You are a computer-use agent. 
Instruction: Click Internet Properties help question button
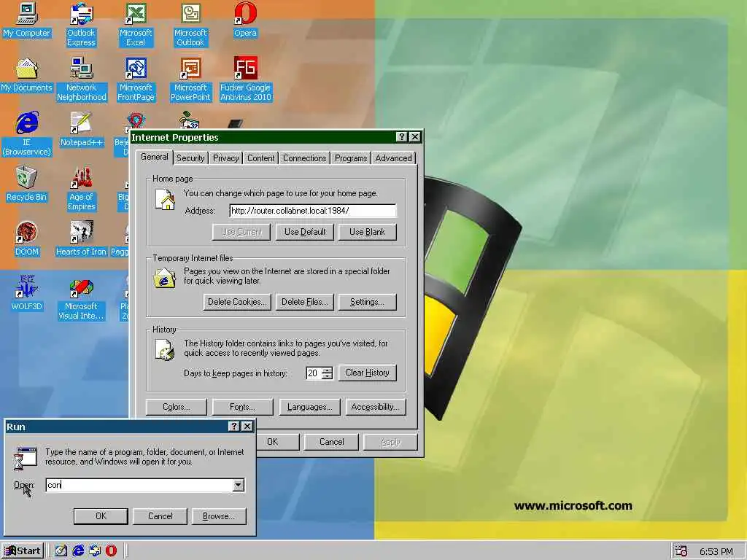tap(402, 136)
